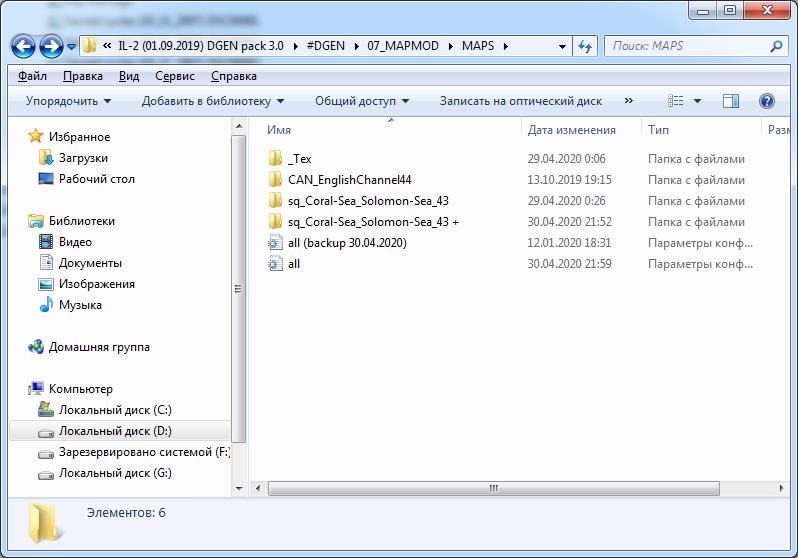
Task: Open Help question mark icon
Action: click(766, 101)
